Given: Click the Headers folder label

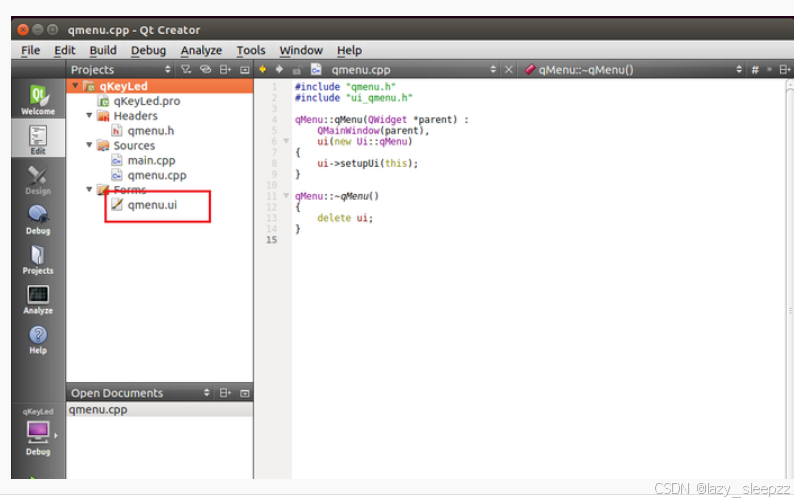Looking at the screenshot, I should tap(136, 115).
